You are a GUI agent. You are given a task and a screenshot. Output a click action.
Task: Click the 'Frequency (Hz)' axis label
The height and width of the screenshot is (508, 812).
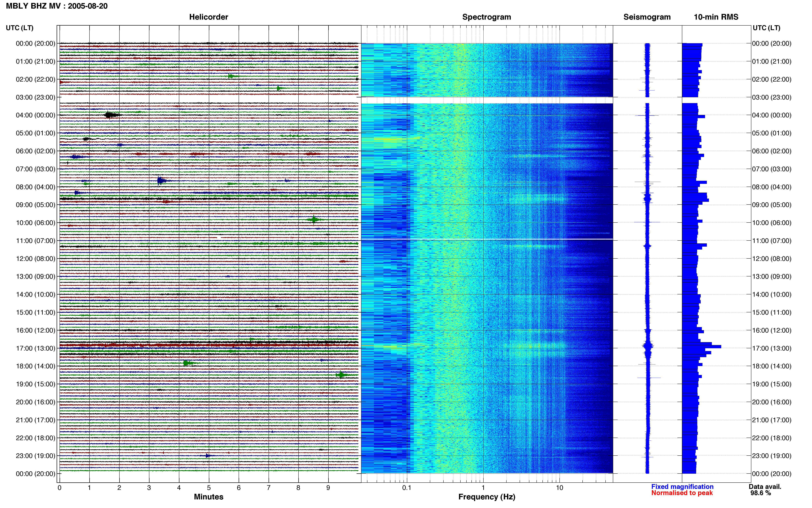(487, 497)
